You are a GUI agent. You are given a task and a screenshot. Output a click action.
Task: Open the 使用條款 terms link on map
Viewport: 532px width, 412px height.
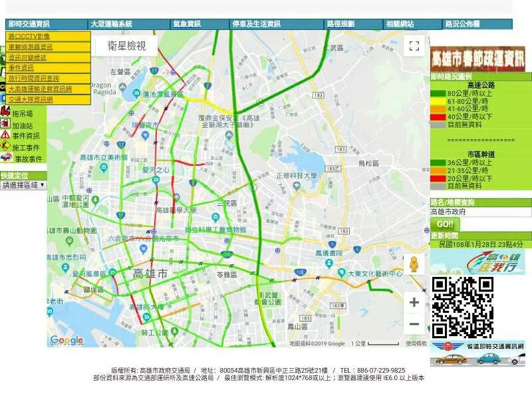(x=416, y=343)
